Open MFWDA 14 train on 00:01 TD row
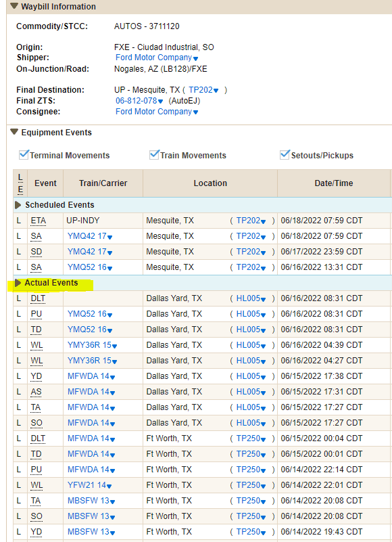Screen dimensions: 392x542 coord(91,454)
